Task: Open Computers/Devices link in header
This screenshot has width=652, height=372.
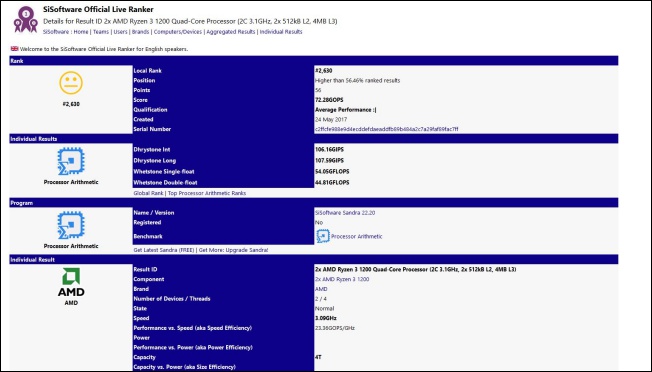Action: pyautogui.click(x=178, y=32)
